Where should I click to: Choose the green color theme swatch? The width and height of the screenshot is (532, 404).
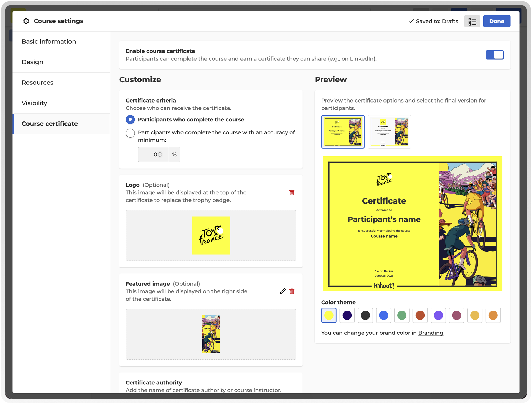pyautogui.click(x=402, y=315)
